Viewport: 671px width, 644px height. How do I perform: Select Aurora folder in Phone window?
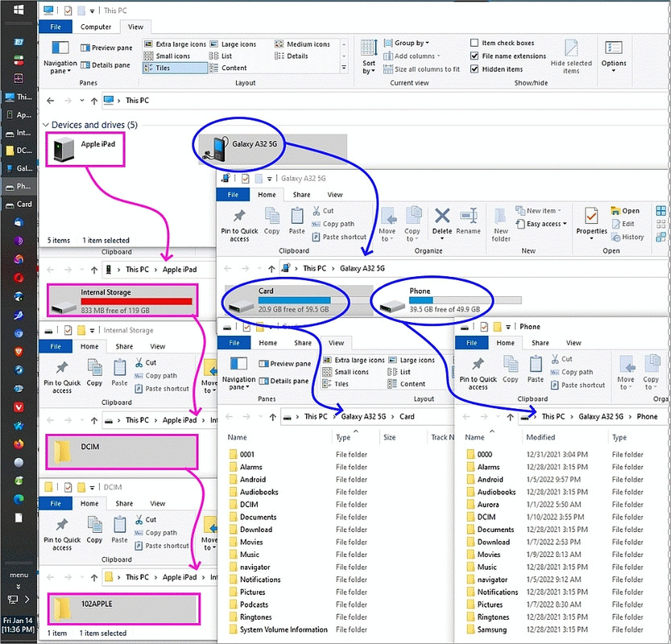tap(488, 505)
